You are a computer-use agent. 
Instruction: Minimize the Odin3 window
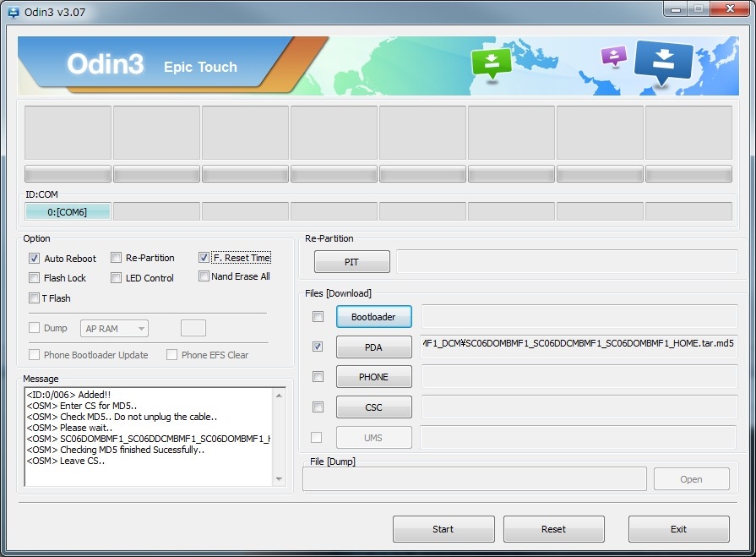(x=675, y=9)
